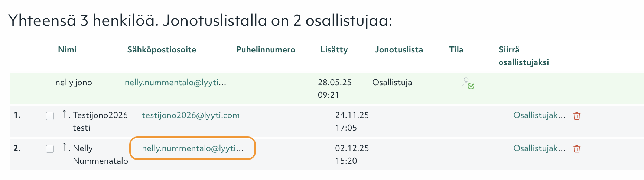
Task: Delete Nelly Nummenatalo with trash icon
Action: (x=577, y=149)
